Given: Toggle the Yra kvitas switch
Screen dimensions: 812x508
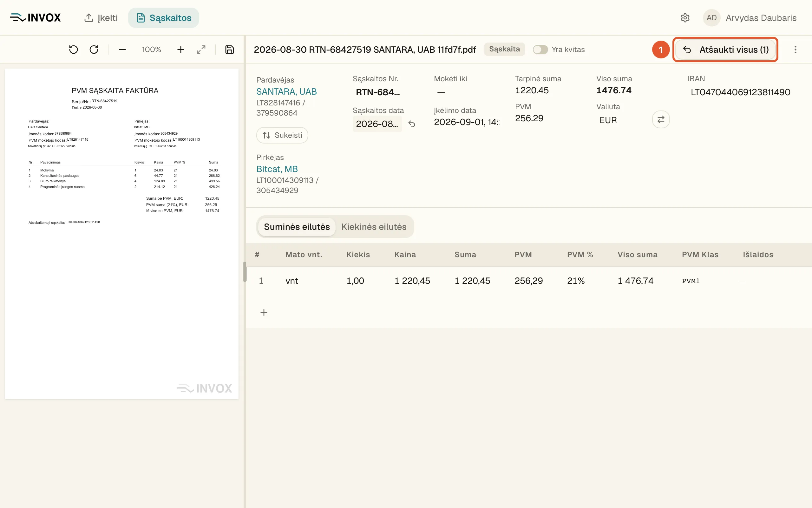Looking at the screenshot, I should click(x=540, y=50).
